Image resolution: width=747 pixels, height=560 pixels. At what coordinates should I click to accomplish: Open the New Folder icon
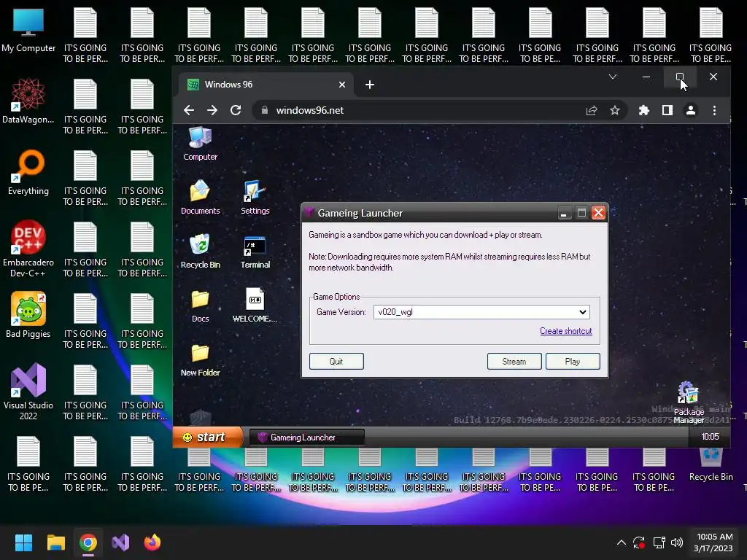pos(200,360)
